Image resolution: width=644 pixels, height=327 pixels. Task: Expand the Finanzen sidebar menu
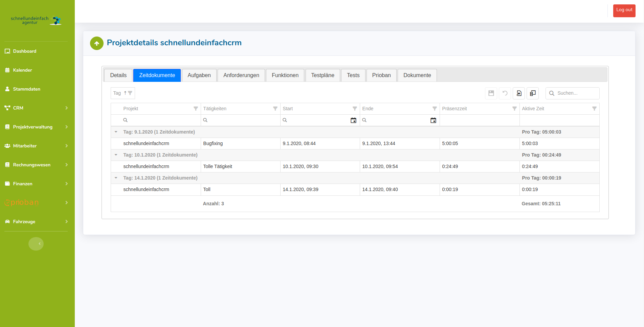tap(36, 184)
